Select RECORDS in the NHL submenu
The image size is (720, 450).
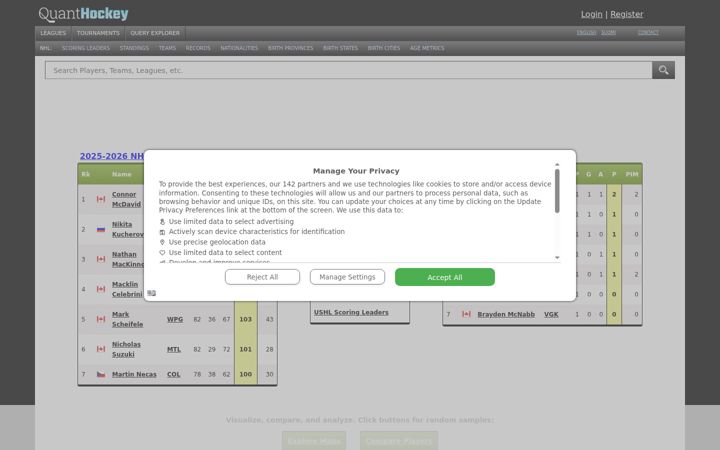coord(198,48)
